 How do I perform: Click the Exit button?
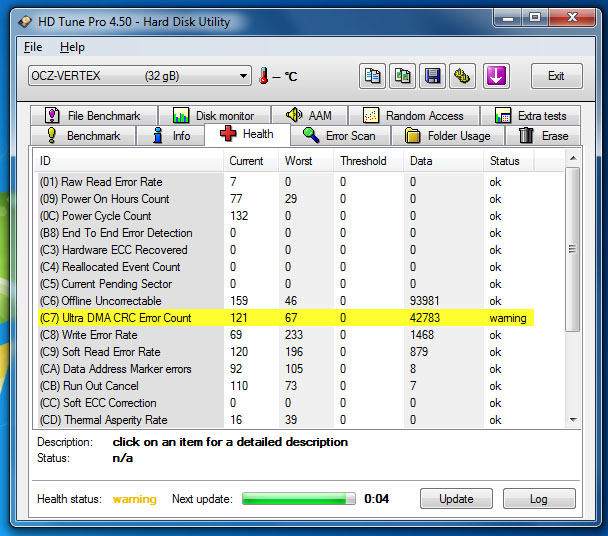(x=556, y=76)
